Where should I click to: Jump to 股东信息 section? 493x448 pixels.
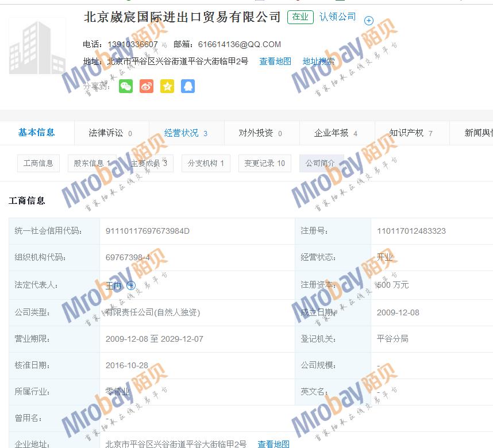coord(91,163)
